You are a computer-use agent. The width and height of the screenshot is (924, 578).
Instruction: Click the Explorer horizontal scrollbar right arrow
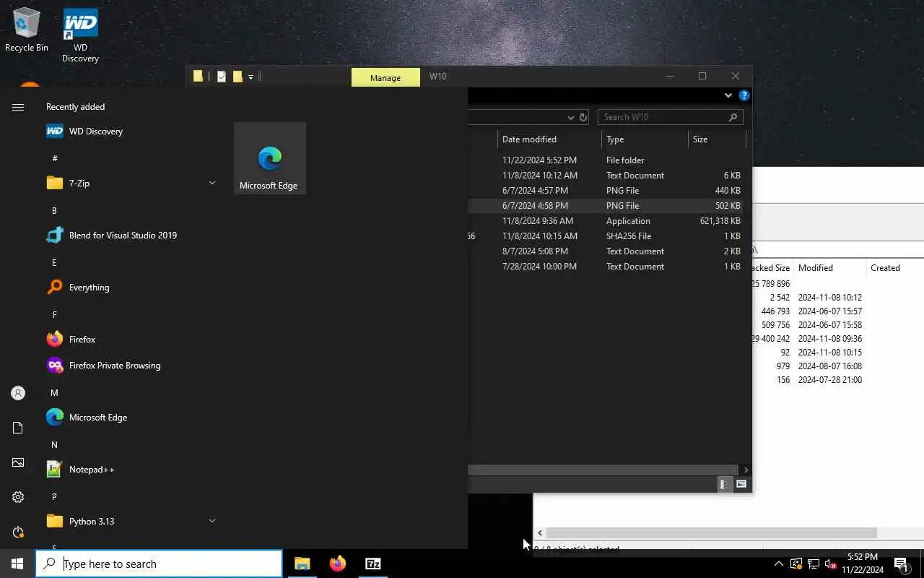(x=746, y=470)
